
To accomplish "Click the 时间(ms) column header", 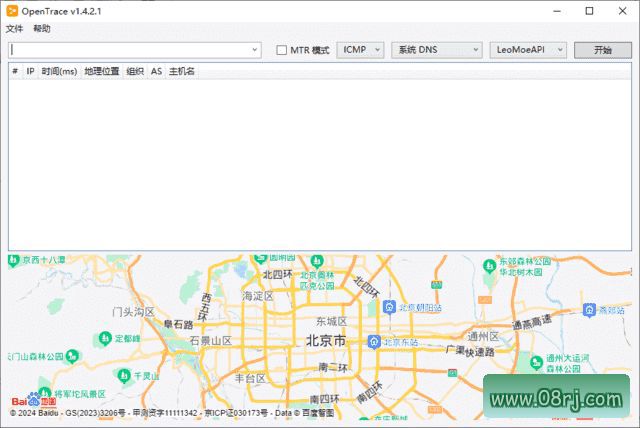I will click(x=60, y=71).
